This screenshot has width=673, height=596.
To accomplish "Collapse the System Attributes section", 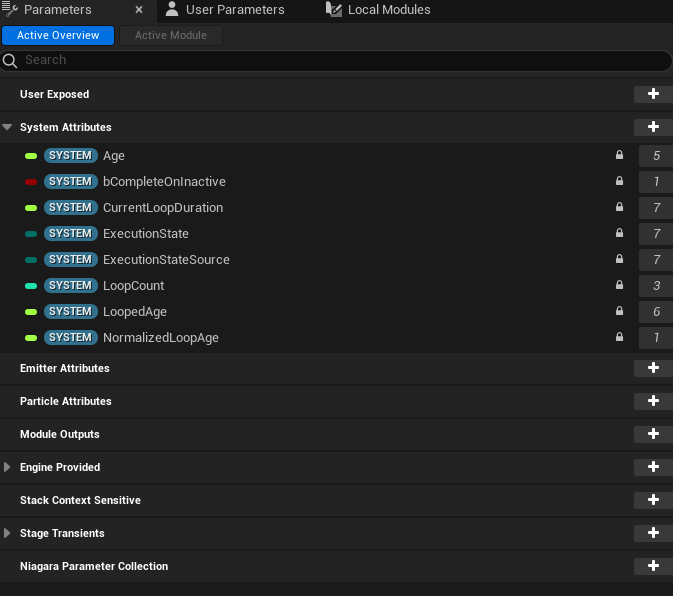I will coord(7,127).
